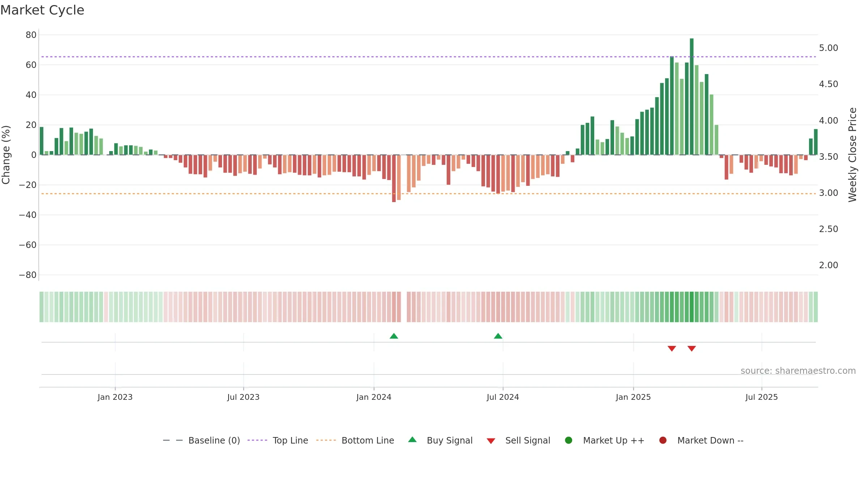Screen dimensions: 868x488
Task: Click the Jul 2023 axis label
Action: [243, 397]
